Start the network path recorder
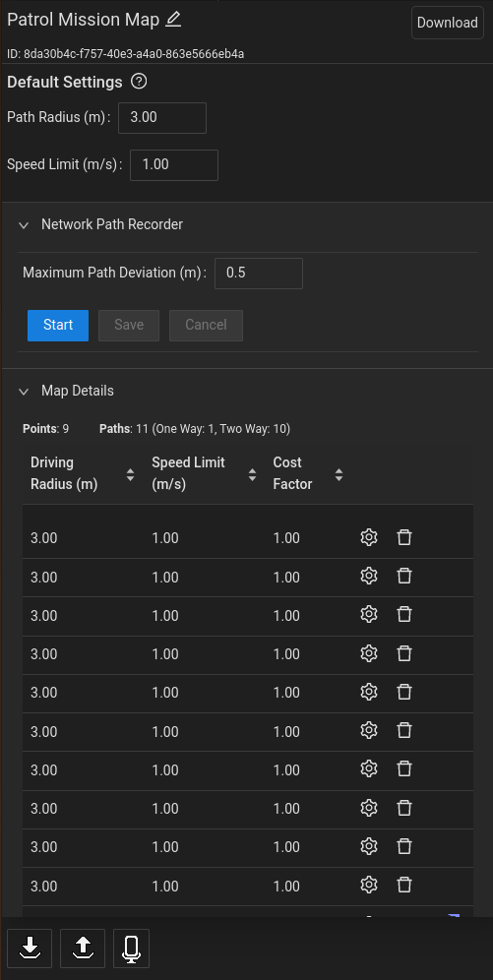The height and width of the screenshot is (980, 493). click(58, 325)
